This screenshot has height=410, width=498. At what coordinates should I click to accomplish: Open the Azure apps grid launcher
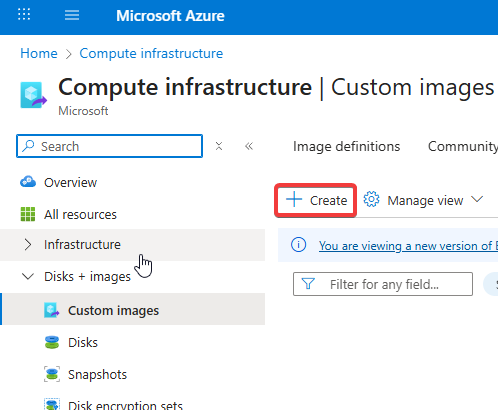click(x=24, y=15)
